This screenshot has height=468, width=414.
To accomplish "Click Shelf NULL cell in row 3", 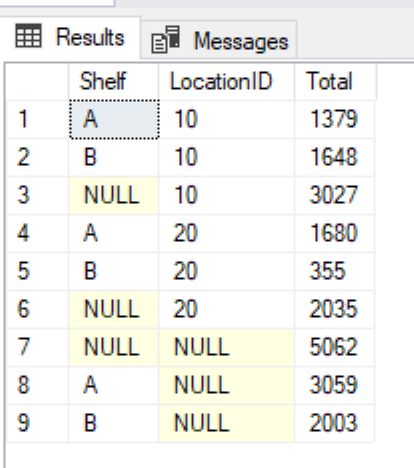I will [x=114, y=195].
